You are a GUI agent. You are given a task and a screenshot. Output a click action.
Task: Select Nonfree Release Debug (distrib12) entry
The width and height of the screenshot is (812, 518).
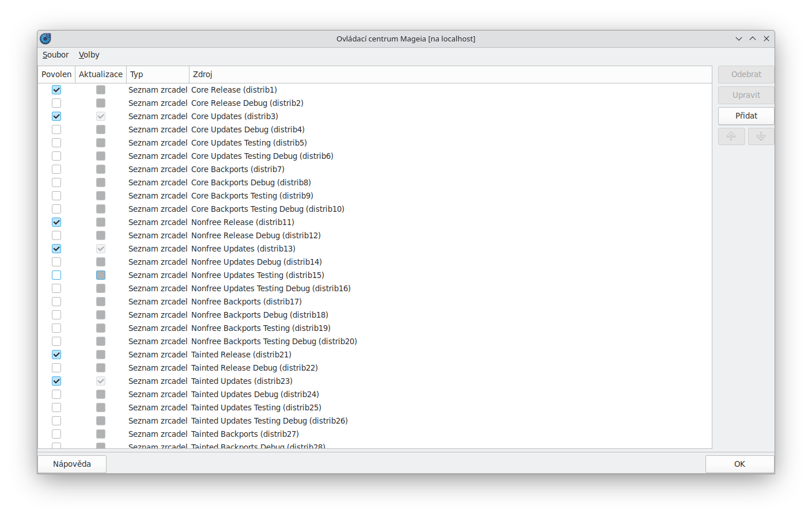point(256,235)
